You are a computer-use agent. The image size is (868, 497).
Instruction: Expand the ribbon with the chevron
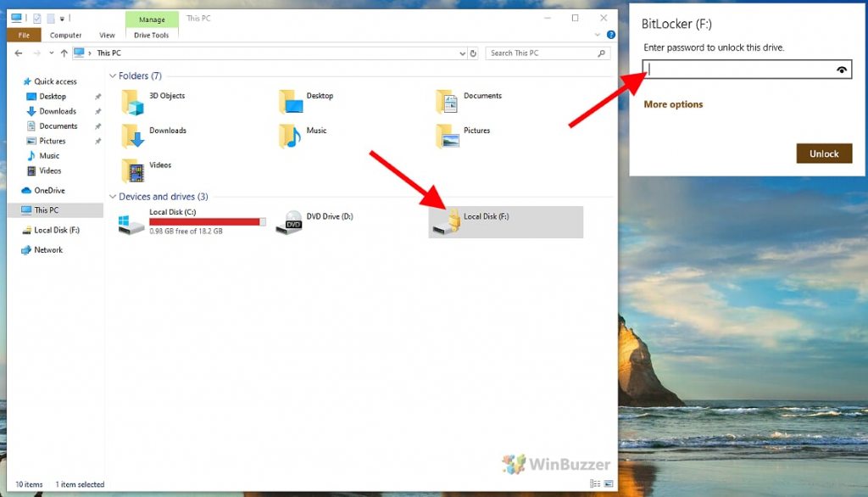pyautogui.click(x=598, y=35)
